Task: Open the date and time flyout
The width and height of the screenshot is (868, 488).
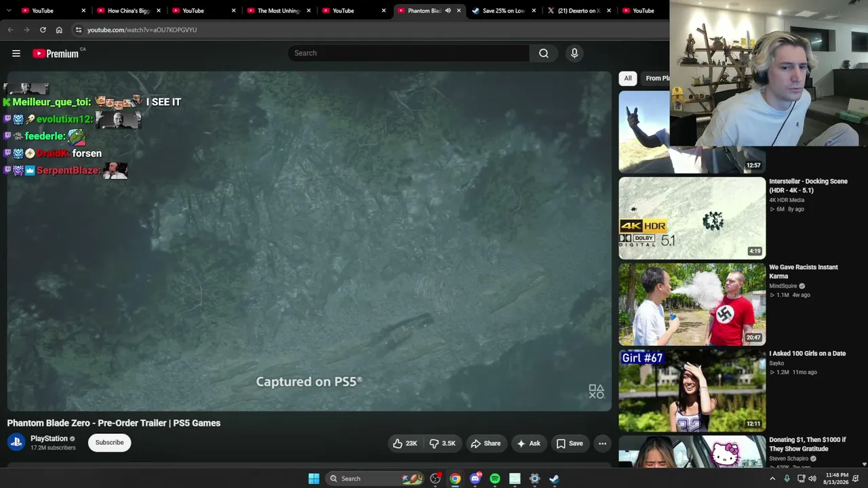Action: click(836, 479)
